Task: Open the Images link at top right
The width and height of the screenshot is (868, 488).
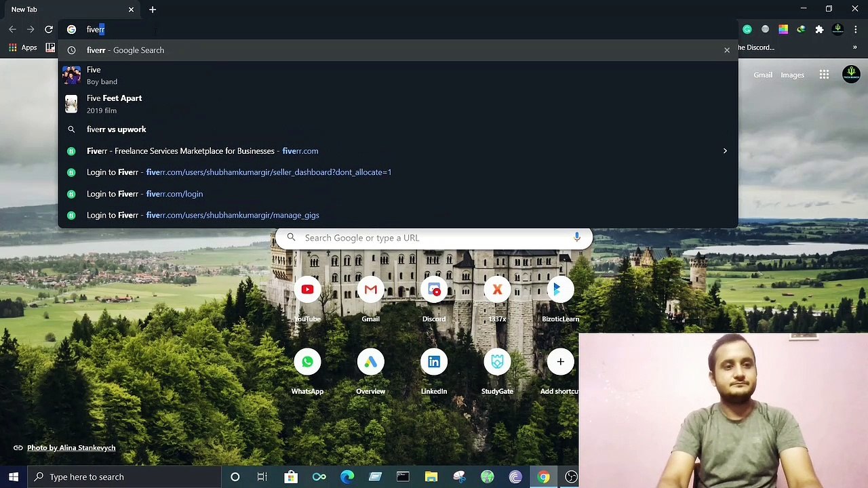Action: click(792, 75)
